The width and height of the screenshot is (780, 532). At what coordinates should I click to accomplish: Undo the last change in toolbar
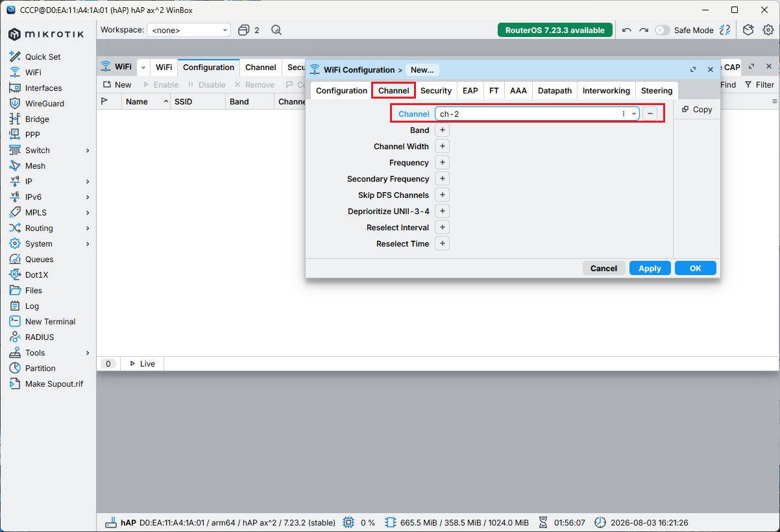(626, 30)
